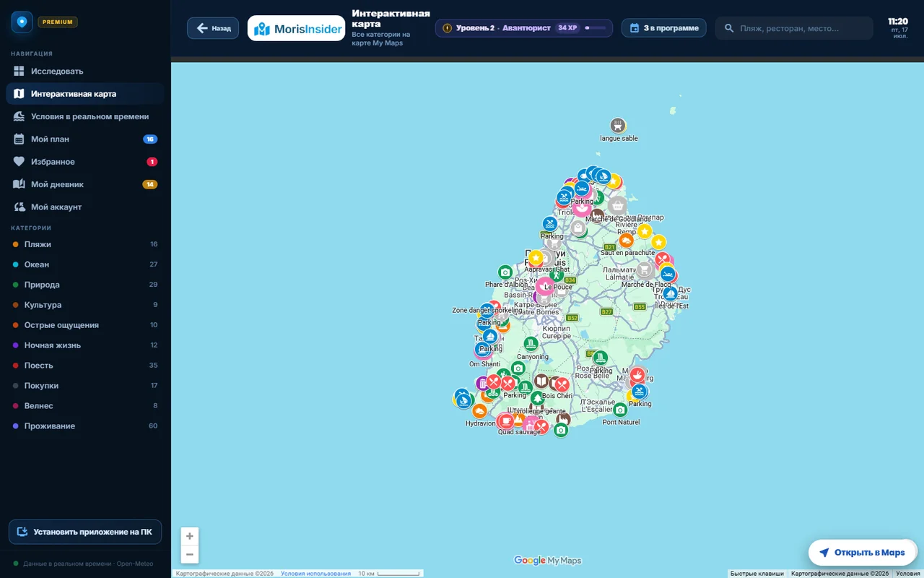Click the Zone danger snorkeling label
The height and width of the screenshot is (578, 924).
487,310
